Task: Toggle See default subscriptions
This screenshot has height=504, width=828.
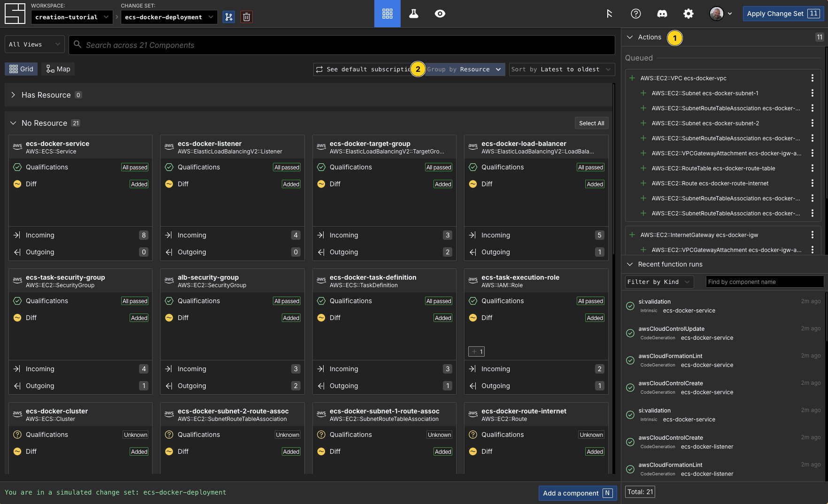Action: [363, 69]
